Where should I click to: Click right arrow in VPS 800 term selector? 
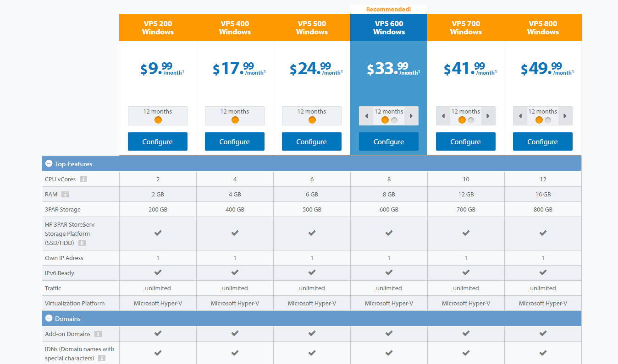point(565,116)
